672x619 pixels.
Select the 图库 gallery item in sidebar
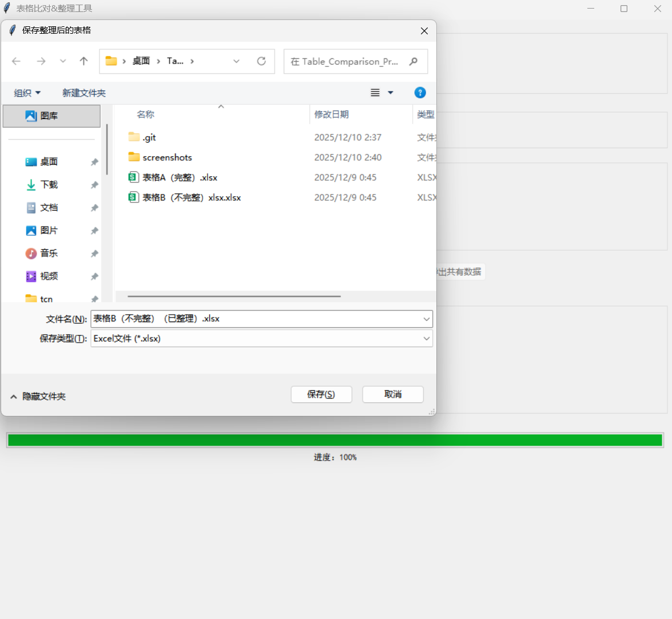click(x=51, y=116)
